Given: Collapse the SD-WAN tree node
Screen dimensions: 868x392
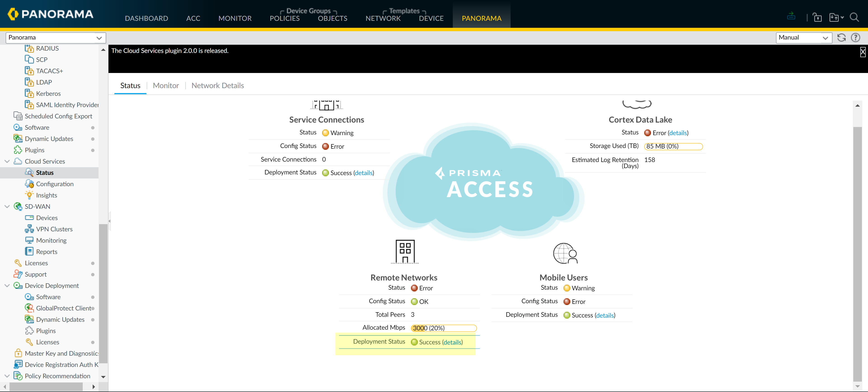Looking at the screenshot, I should point(7,207).
